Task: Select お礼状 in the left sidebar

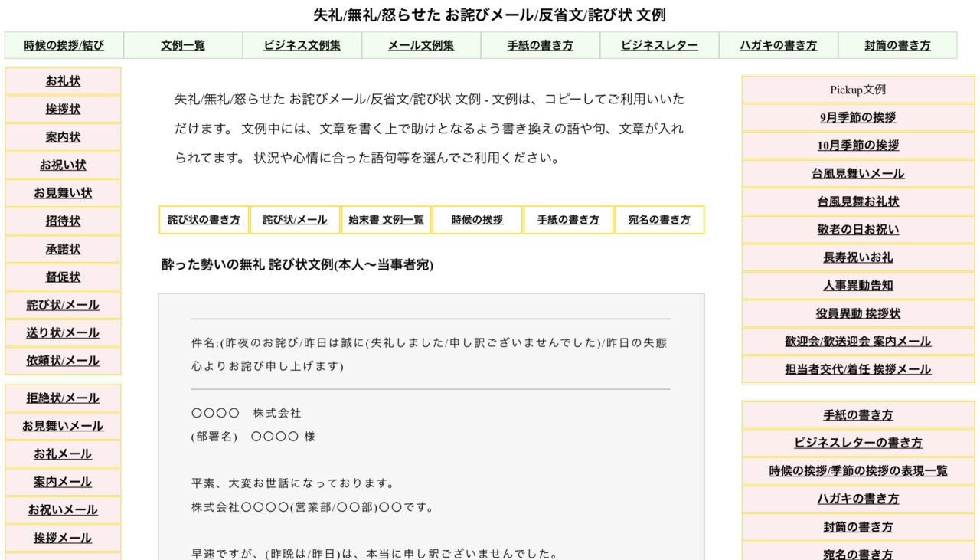Action: [63, 81]
